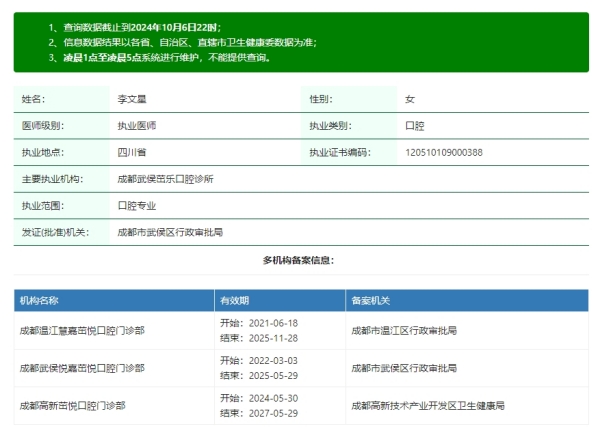Select end date 2027-05-29
This screenshot has height=435, width=600.
click(x=273, y=413)
